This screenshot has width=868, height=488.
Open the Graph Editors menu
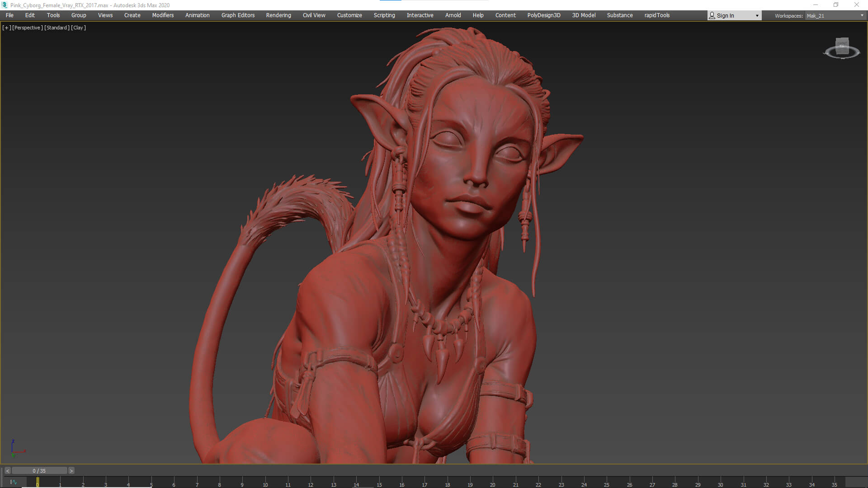[x=238, y=15]
